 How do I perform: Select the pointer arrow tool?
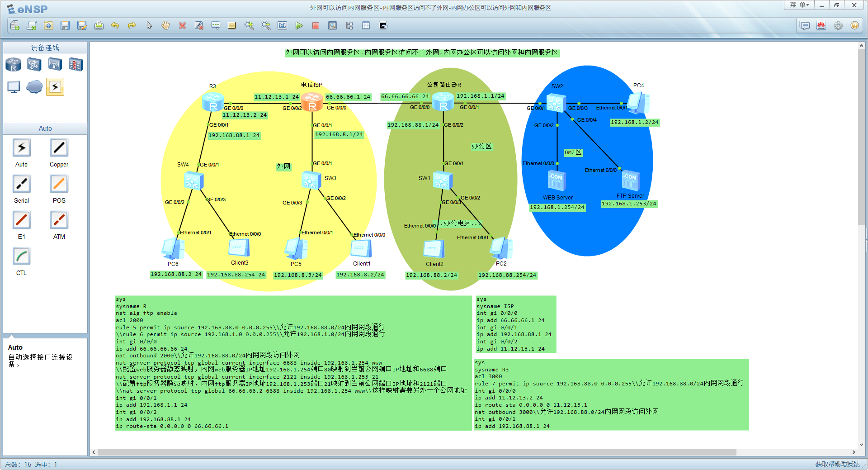click(149, 25)
